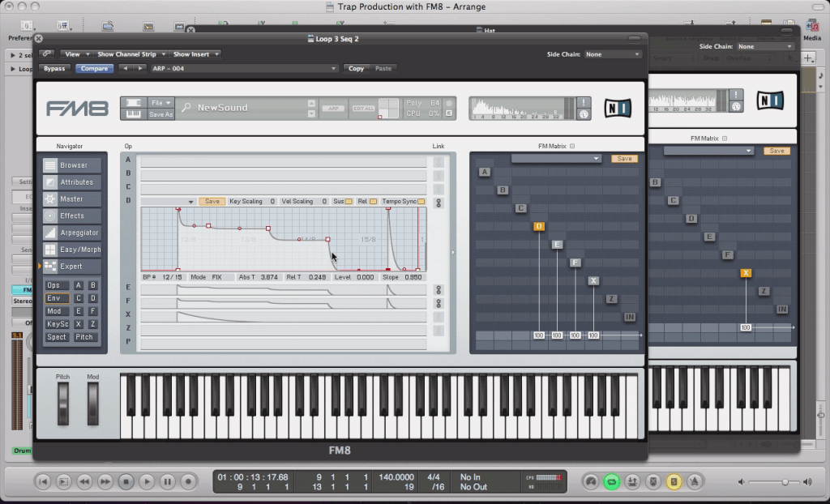Click the Stop transport button
The height and width of the screenshot is (504, 830).
pyautogui.click(x=126, y=482)
